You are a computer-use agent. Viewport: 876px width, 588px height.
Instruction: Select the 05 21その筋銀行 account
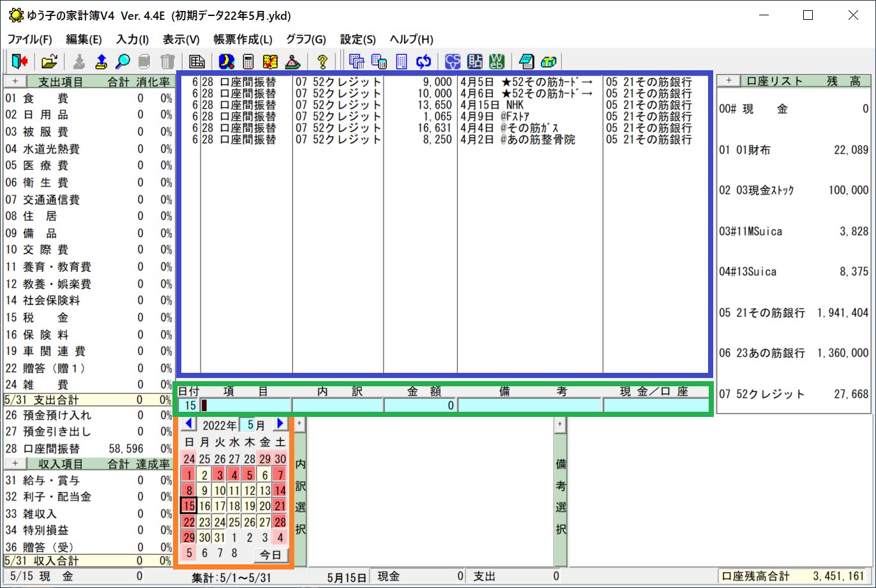coord(794,313)
